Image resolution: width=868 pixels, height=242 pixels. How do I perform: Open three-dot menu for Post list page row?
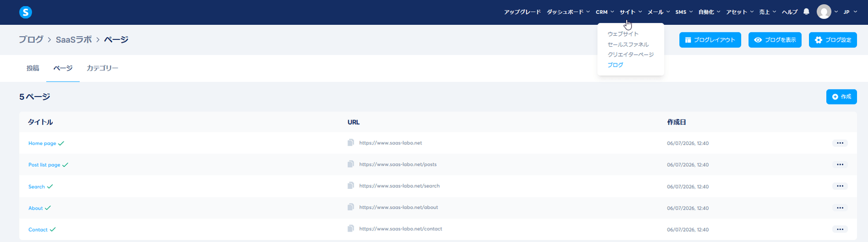(x=840, y=165)
